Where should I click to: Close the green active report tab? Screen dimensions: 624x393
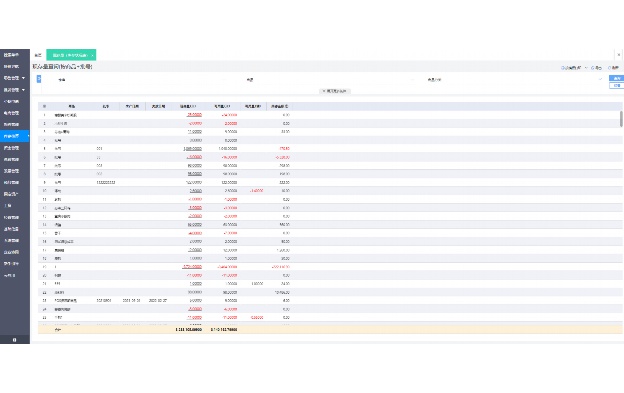pos(92,55)
